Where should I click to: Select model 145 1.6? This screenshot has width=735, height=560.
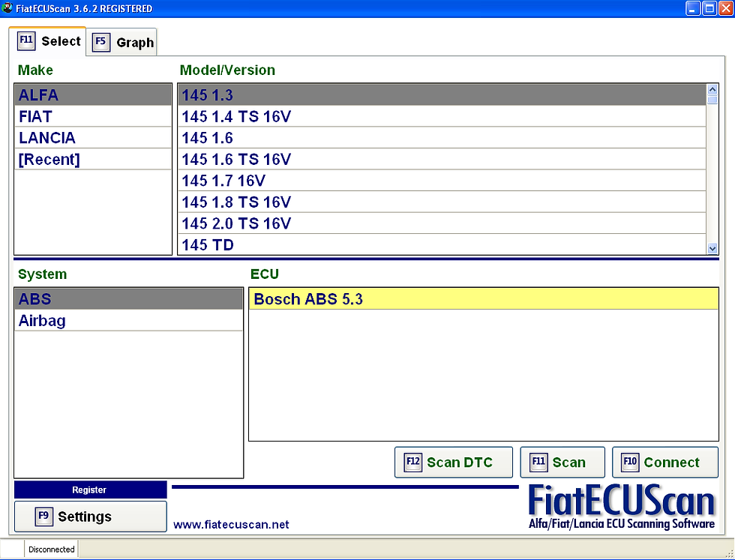[442, 138]
